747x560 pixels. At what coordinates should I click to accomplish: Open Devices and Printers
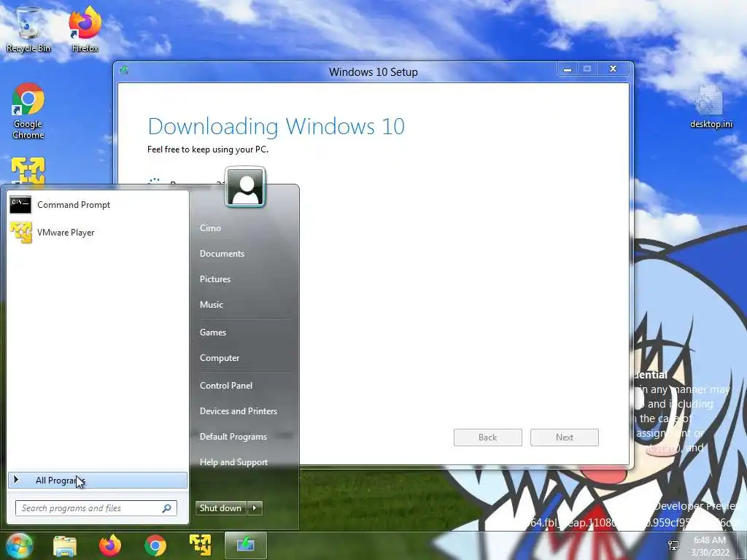(239, 411)
